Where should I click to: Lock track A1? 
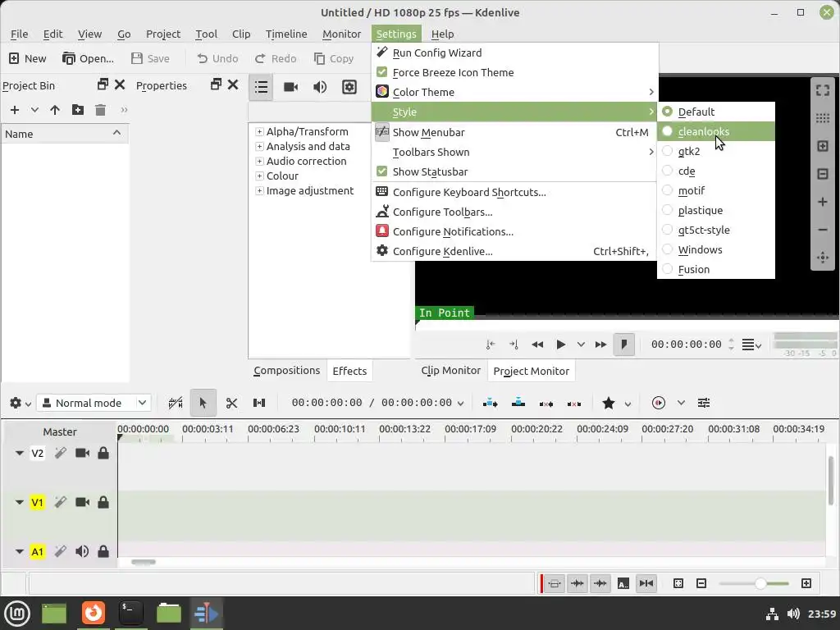[x=103, y=551]
